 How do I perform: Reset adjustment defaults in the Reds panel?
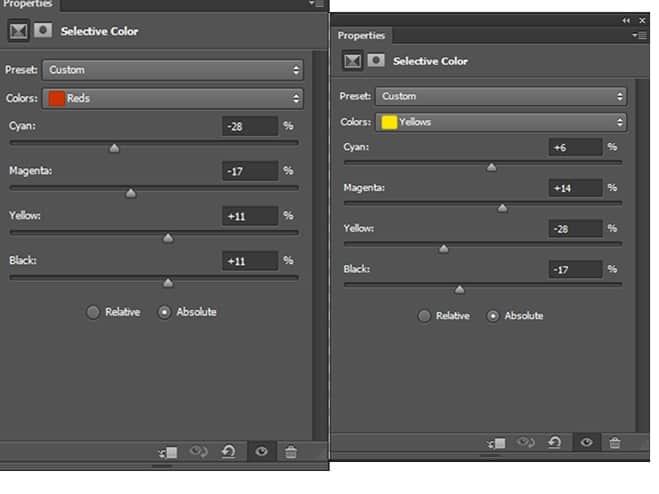229,452
